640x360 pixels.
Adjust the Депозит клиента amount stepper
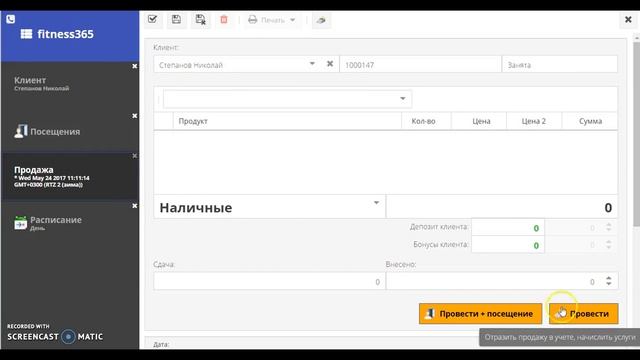tap(609, 227)
